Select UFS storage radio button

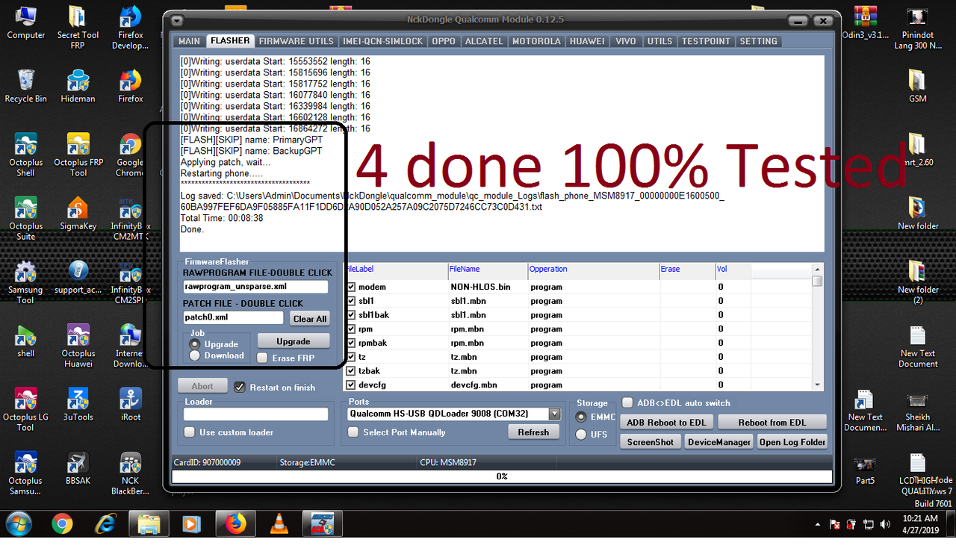click(x=580, y=435)
